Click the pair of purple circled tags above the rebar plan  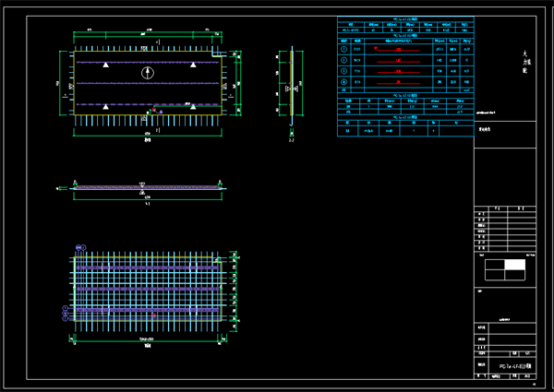pyautogui.click(x=81, y=248)
